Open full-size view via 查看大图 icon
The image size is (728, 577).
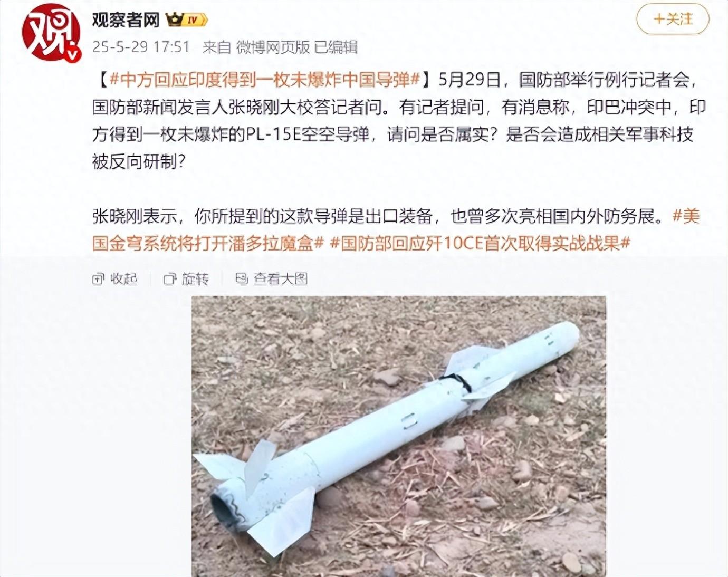(242, 279)
